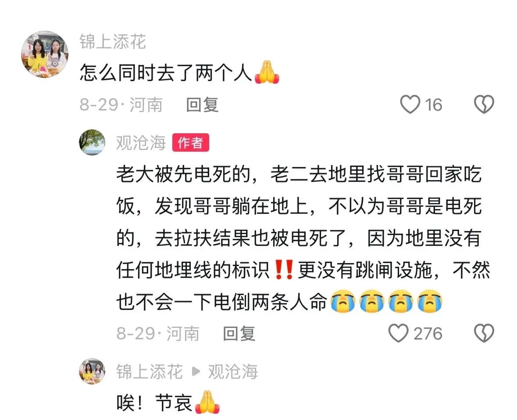Select the author's long reply text

pyautogui.click(x=303, y=238)
